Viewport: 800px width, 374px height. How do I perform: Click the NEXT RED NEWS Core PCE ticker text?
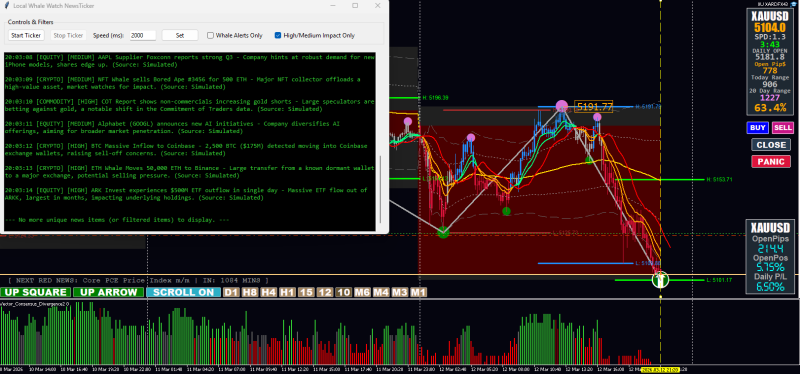coord(138,281)
